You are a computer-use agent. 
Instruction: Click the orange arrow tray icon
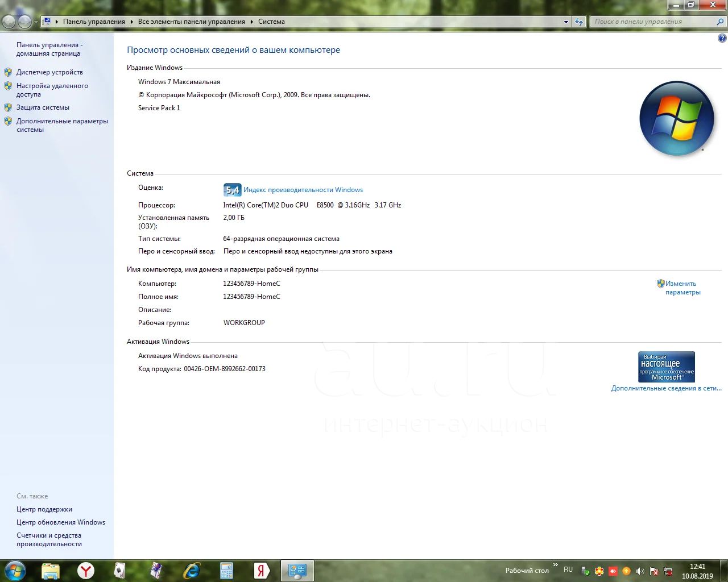click(x=627, y=571)
